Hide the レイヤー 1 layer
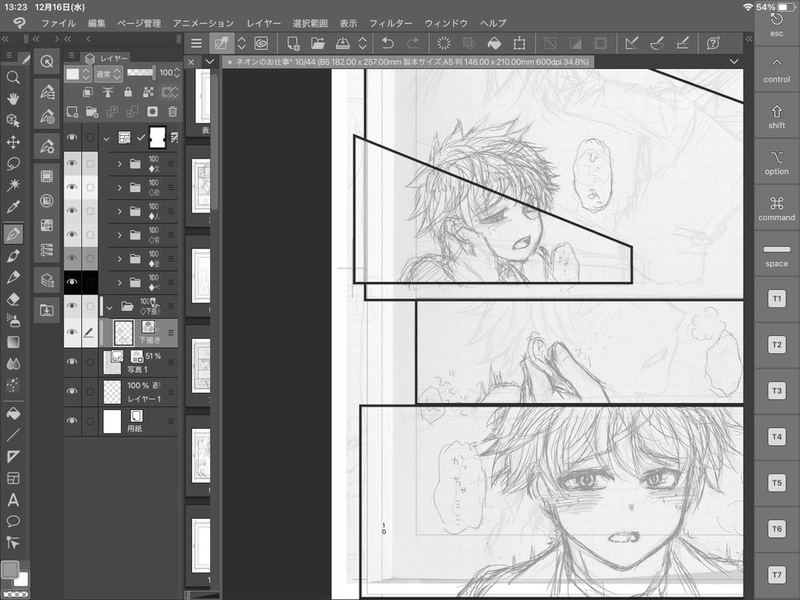The width and height of the screenshot is (800, 600). click(x=72, y=391)
